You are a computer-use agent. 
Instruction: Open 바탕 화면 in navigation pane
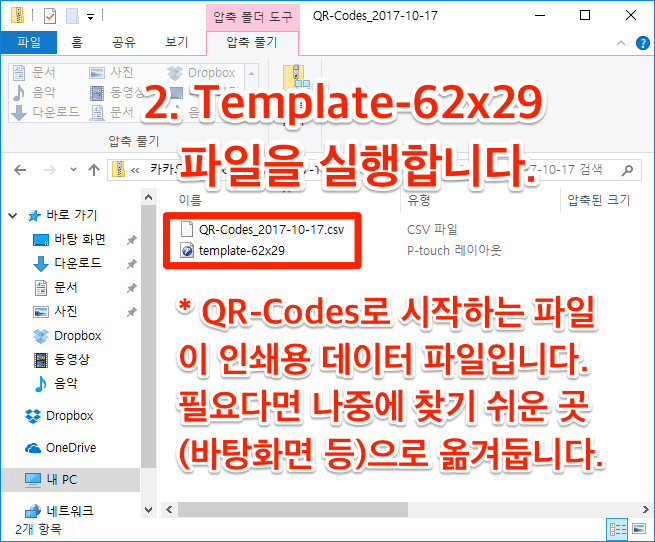click(x=80, y=239)
